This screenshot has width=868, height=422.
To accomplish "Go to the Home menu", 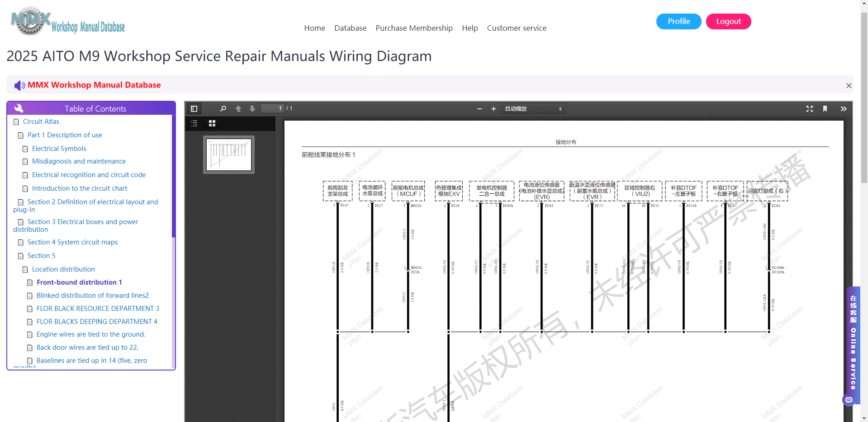I will pyautogui.click(x=315, y=28).
